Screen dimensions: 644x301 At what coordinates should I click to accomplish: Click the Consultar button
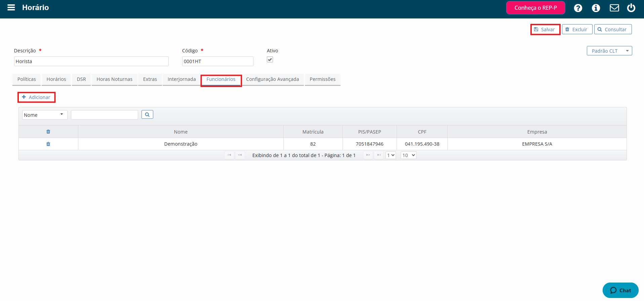(x=613, y=29)
